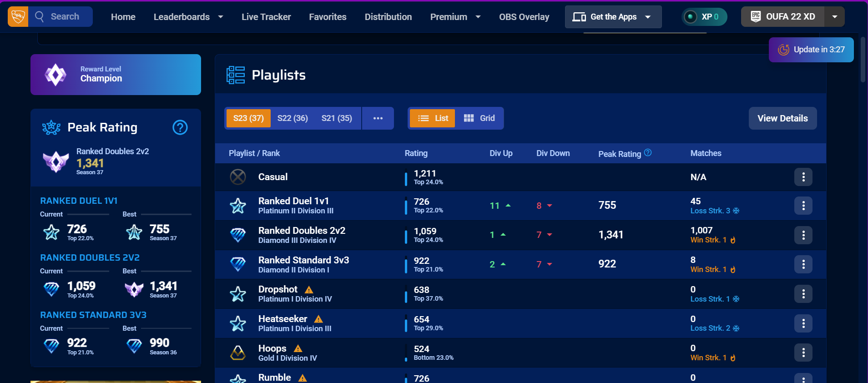Viewport: 868px width, 383px height.
Task: Show more seasons with the ellipsis button
Action: (x=378, y=118)
